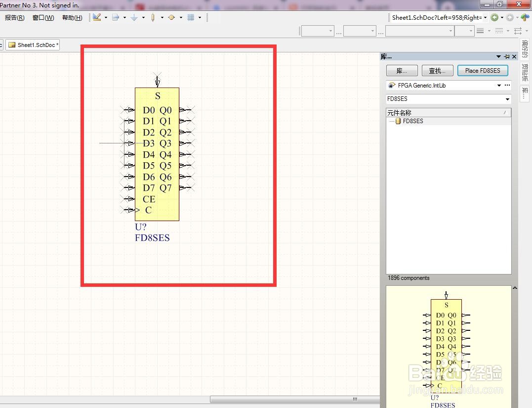
Task: Open the 报告(R) menu
Action: tap(15, 18)
